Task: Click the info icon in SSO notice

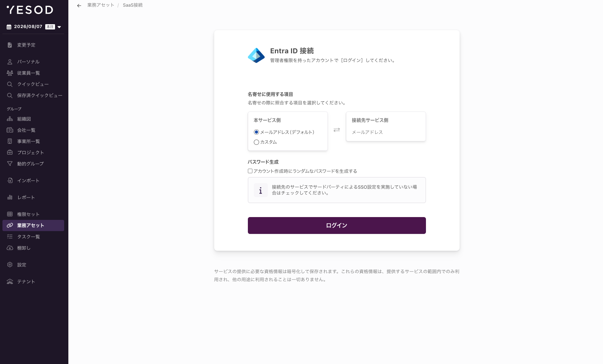Action: tap(260, 190)
